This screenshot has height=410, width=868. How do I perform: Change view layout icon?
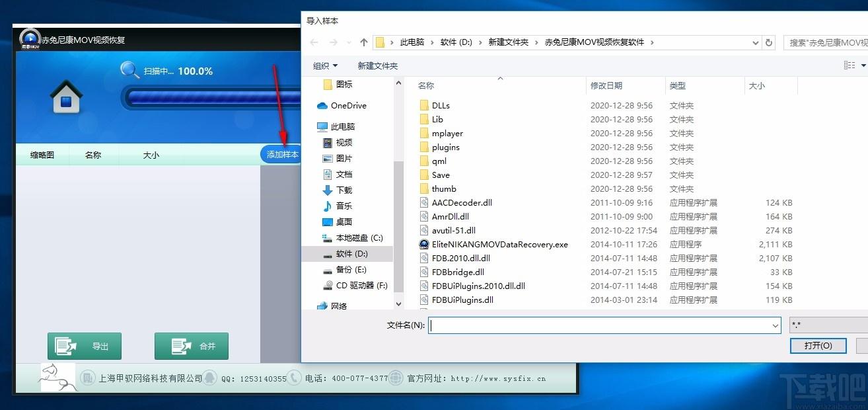pos(850,65)
